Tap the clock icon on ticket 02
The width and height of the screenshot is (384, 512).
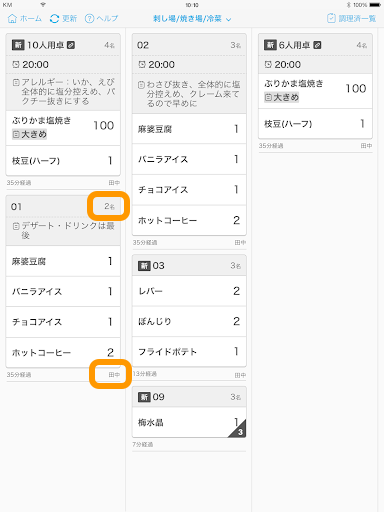coord(142,64)
